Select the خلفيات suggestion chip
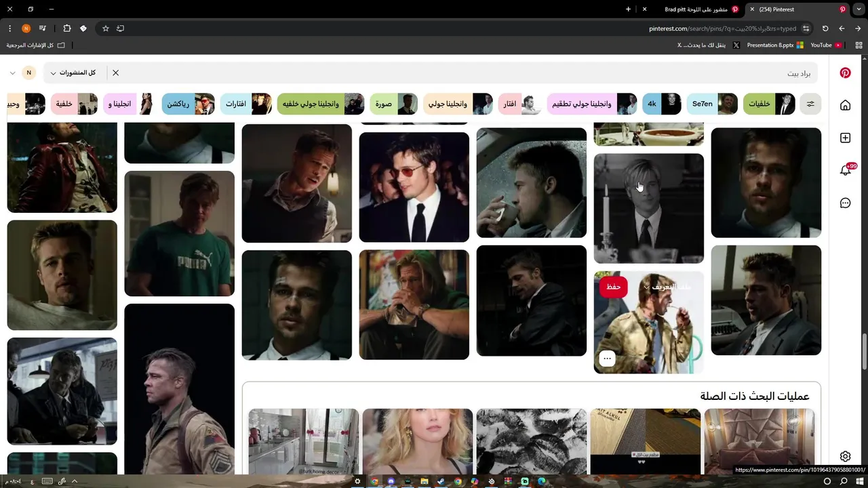The image size is (868, 488). click(769, 104)
